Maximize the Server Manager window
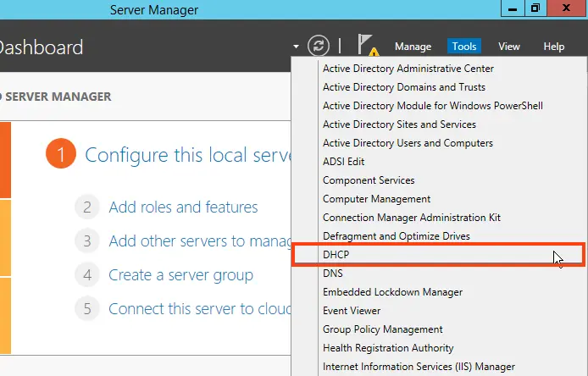The width and height of the screenshot is (588, 376). click(x=535, y=9)
